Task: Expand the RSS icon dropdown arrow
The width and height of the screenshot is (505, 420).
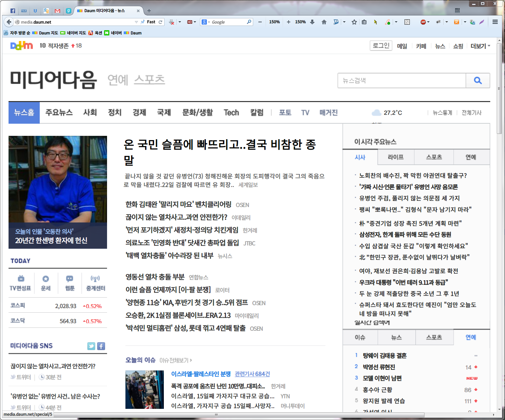Action: 465,22
